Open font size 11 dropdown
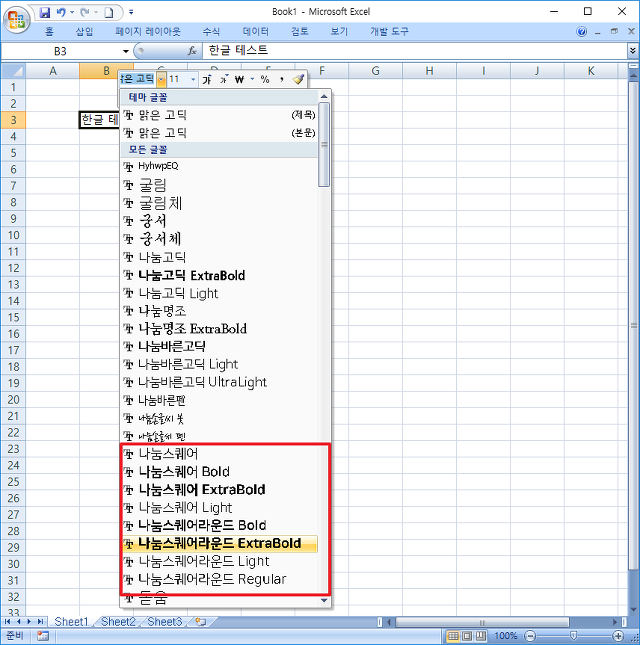 (193, 79)
